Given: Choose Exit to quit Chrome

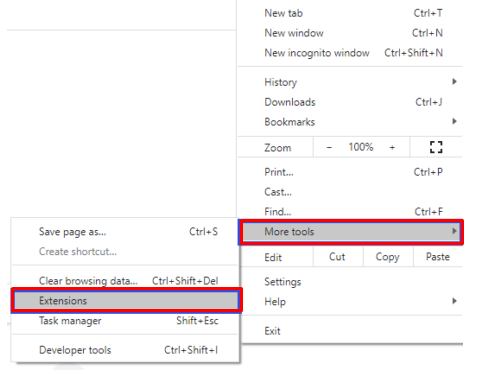Looking at the screenshot, I should coord(350,331).
